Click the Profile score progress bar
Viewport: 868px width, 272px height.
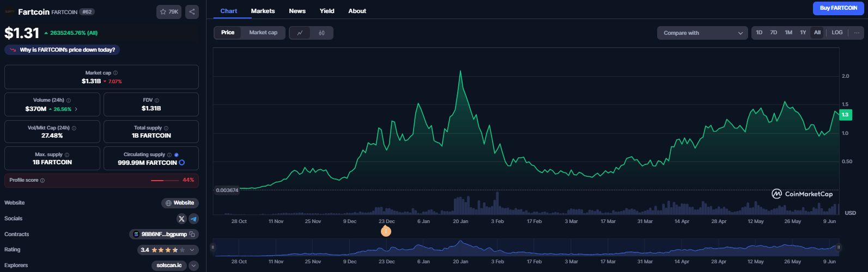[x=164, y=180]
